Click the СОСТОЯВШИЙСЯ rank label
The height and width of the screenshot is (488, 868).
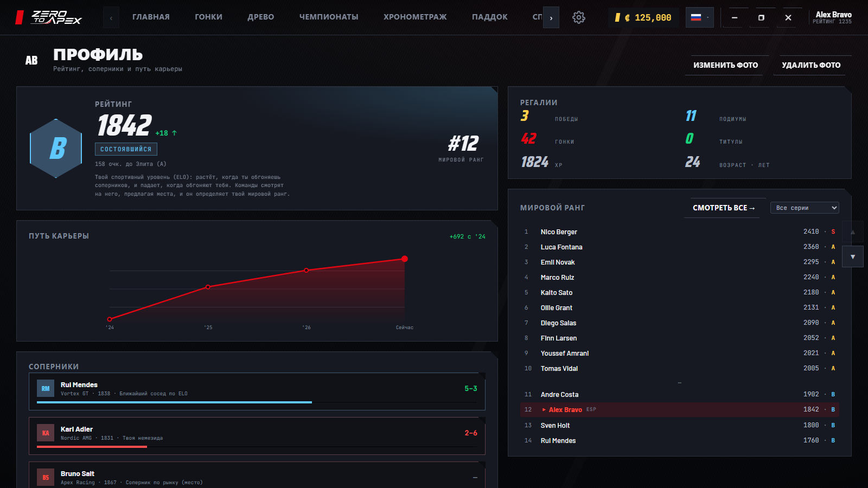(x=126, y=149)
